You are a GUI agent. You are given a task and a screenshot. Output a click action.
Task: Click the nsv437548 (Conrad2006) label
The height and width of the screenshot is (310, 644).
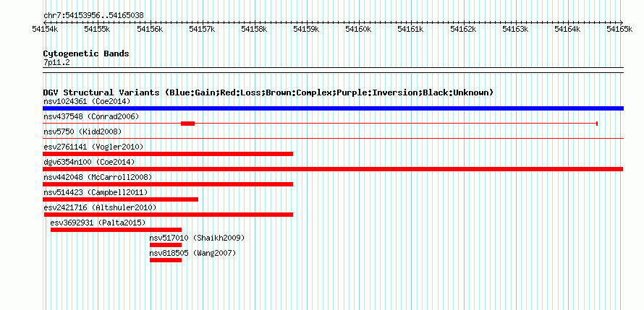pos(91,116)
